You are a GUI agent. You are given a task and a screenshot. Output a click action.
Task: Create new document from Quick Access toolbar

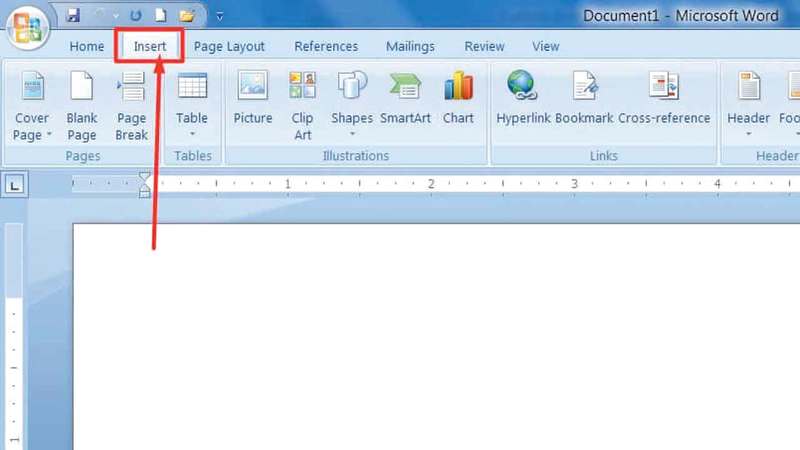161,16
